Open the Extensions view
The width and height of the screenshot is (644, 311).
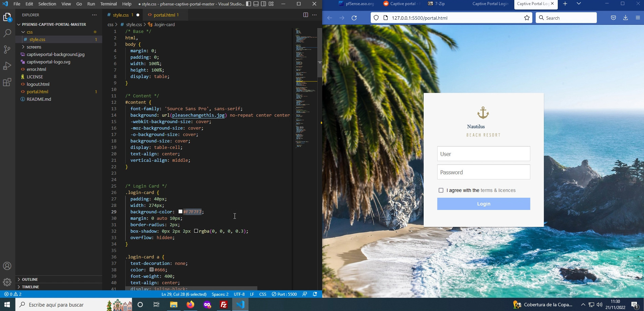pos(7,82)
